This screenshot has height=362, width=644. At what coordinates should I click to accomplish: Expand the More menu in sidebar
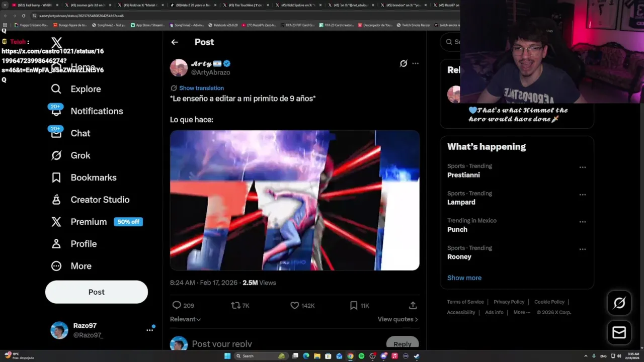71,266
